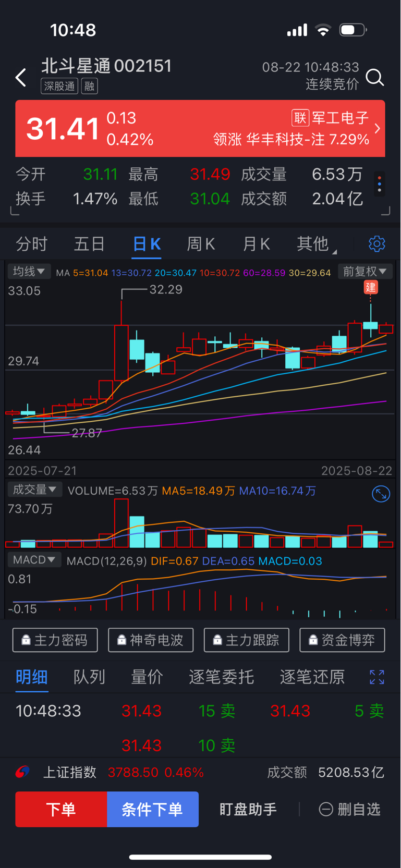Go back with the left arrow

21,78
